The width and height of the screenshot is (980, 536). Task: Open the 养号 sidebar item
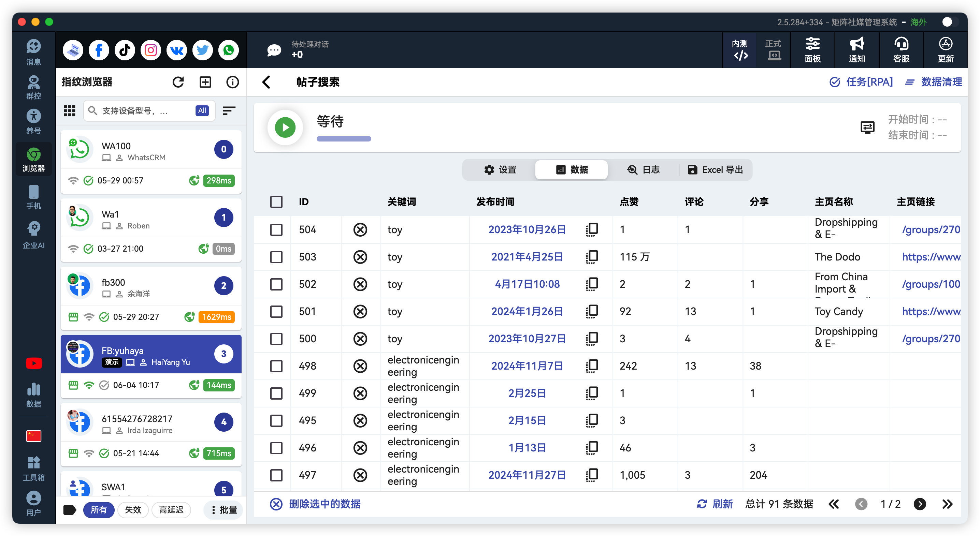tap(33, 122)
